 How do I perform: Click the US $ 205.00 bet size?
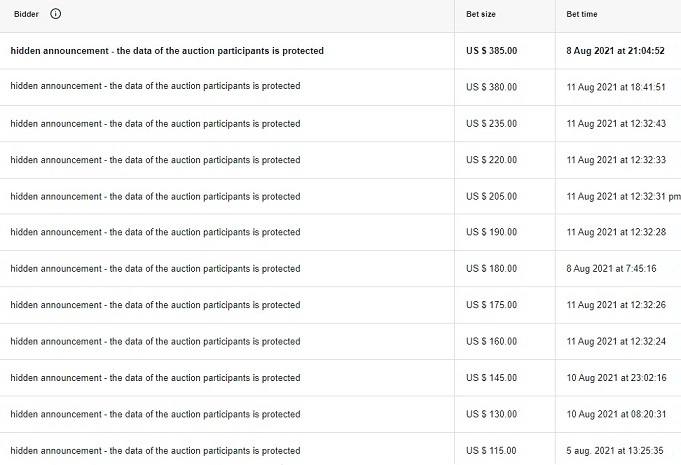(x=492, y=197)
